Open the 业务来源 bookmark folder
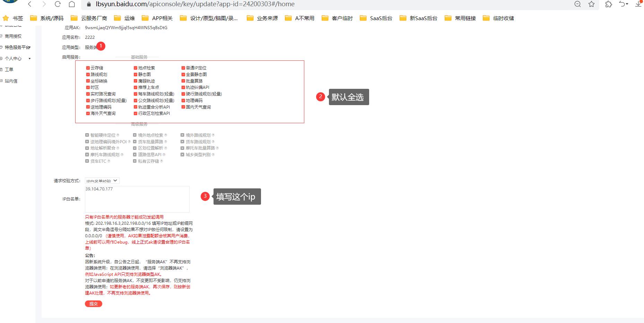 coord(262,18)
